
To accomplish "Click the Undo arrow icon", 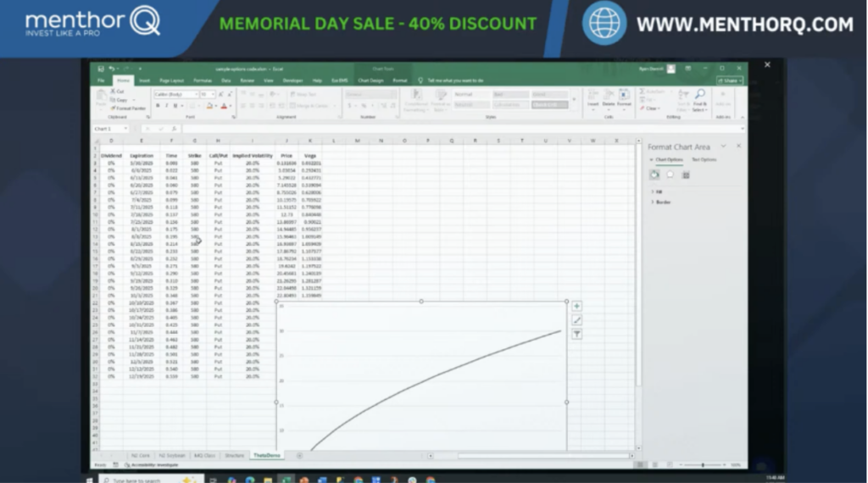I will tap(111, 69).
